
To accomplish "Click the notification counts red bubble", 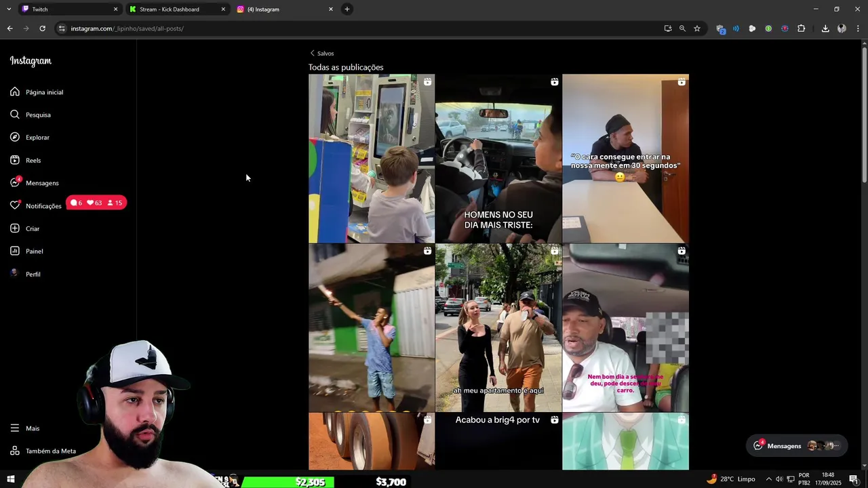I will click(x=96, y=203).
